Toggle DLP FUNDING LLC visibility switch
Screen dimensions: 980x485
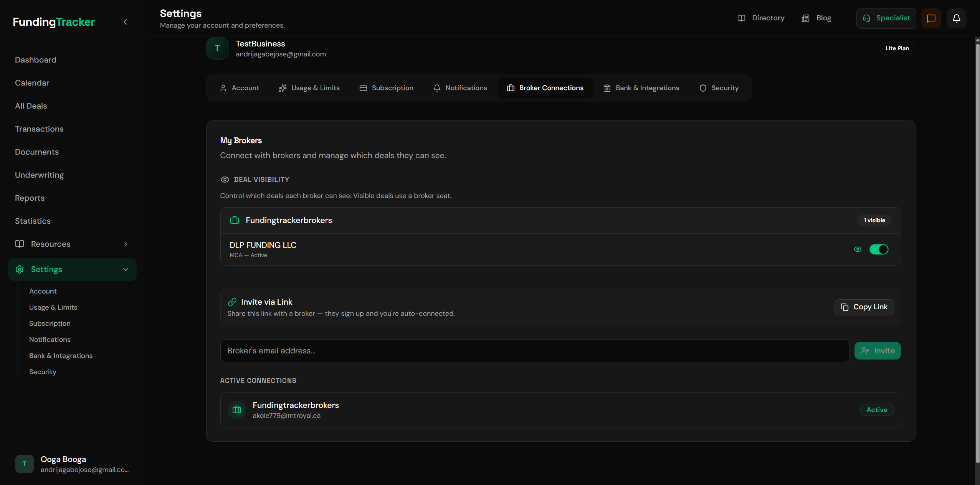(879, 249)
